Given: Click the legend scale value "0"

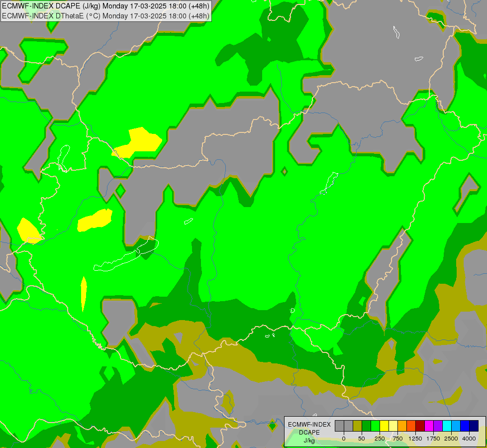Looking at the screenshot, I should pos(344,439).
